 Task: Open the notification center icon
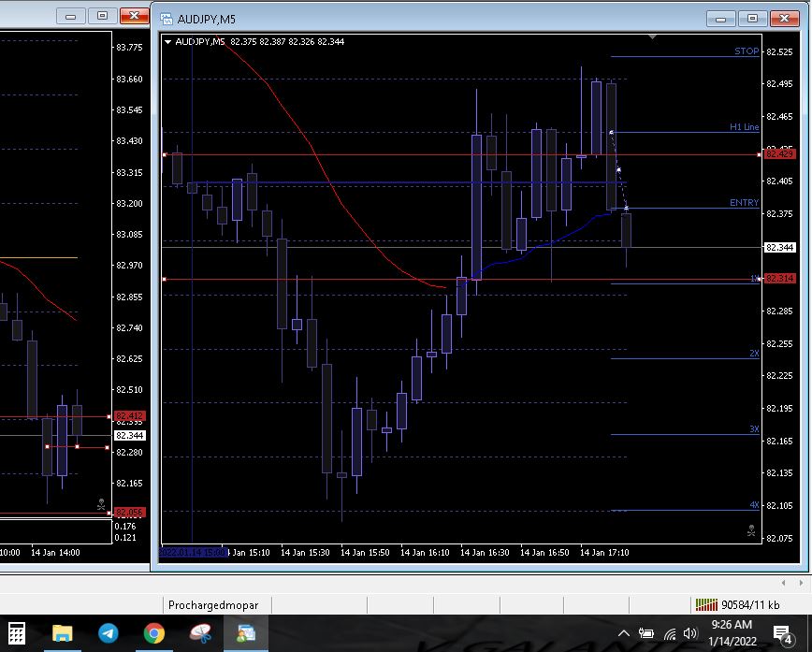(x=784, y=633)
